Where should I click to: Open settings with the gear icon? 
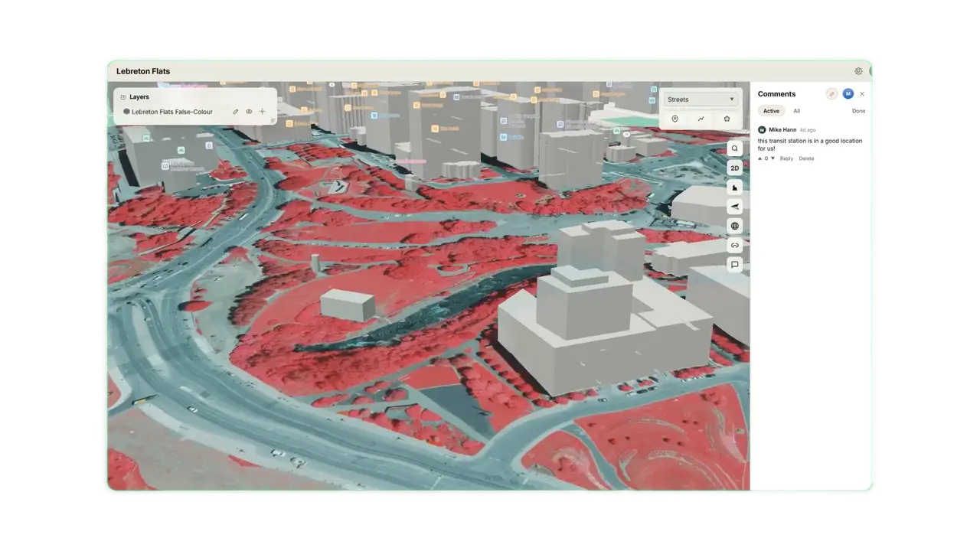click(x=858, y=71)
